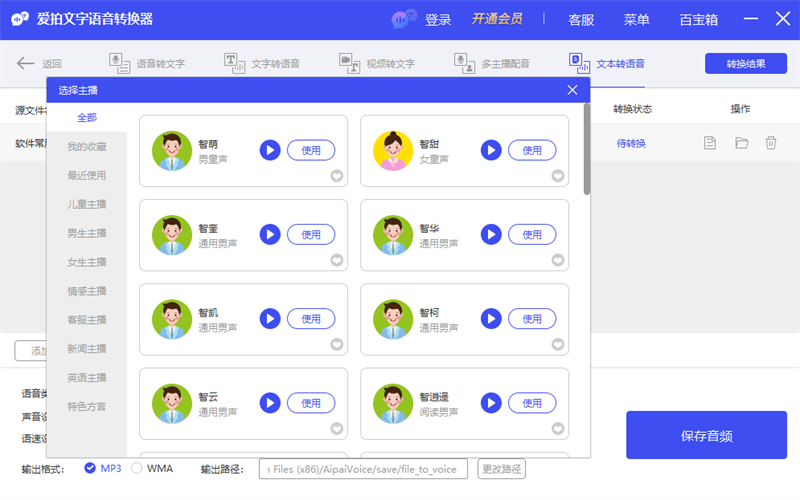Show 女生主播 voices
The width and height of the screenshot is (800, 500).
pyautogui.click(x=87, y=262)
